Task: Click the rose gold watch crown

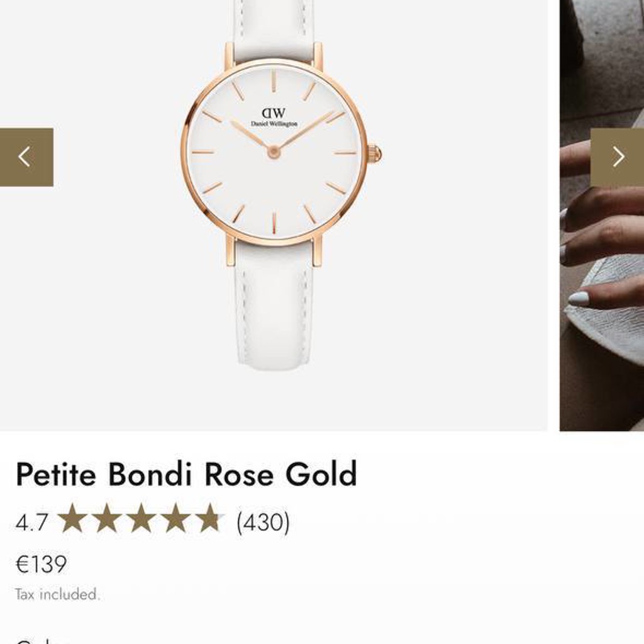Action: 374,154
